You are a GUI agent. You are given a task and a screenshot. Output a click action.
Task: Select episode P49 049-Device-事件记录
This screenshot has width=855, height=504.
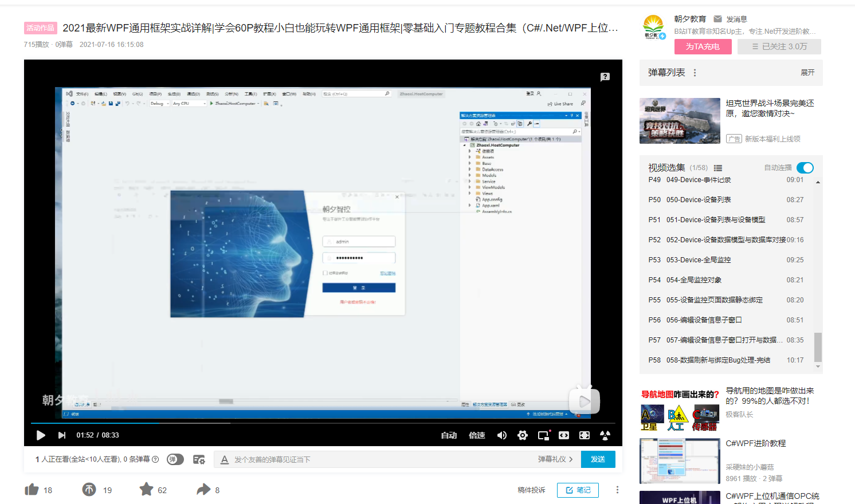click(726, 180)
